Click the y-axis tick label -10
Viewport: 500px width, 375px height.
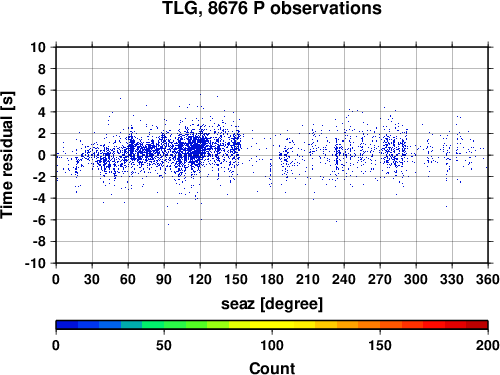(35, 263)
